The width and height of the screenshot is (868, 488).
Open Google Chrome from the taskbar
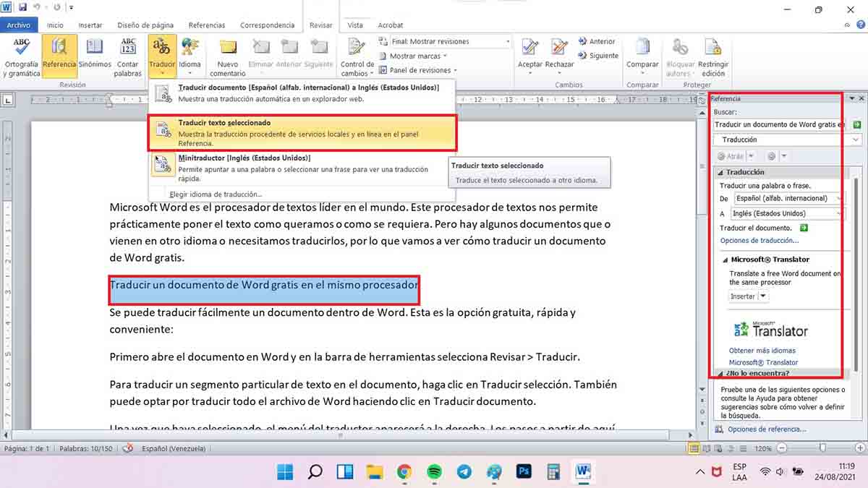[404, 472]
